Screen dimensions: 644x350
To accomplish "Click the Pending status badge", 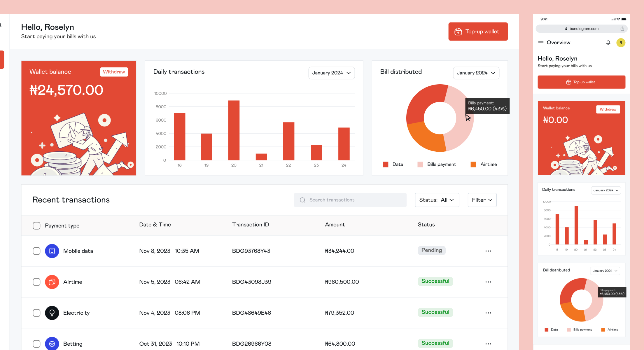I will 432,250.
